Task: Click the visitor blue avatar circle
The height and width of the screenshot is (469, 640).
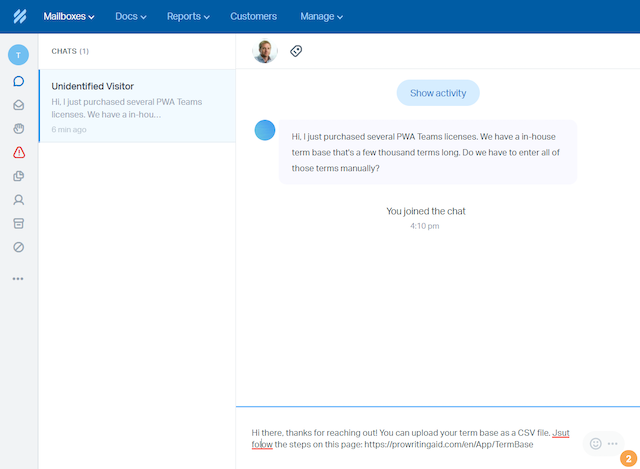Action: point(265,130)
